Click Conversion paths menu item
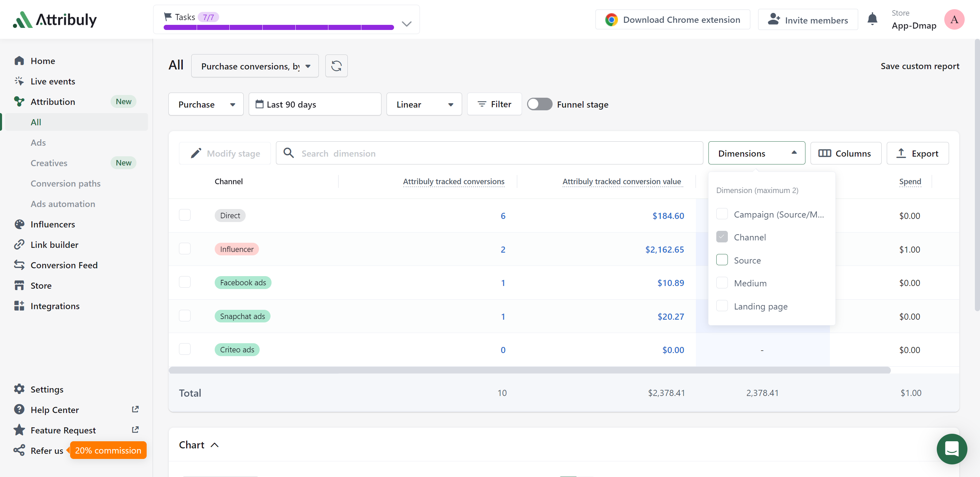Image resolution: width=980 pixels, height=477 pixels. 65,183
